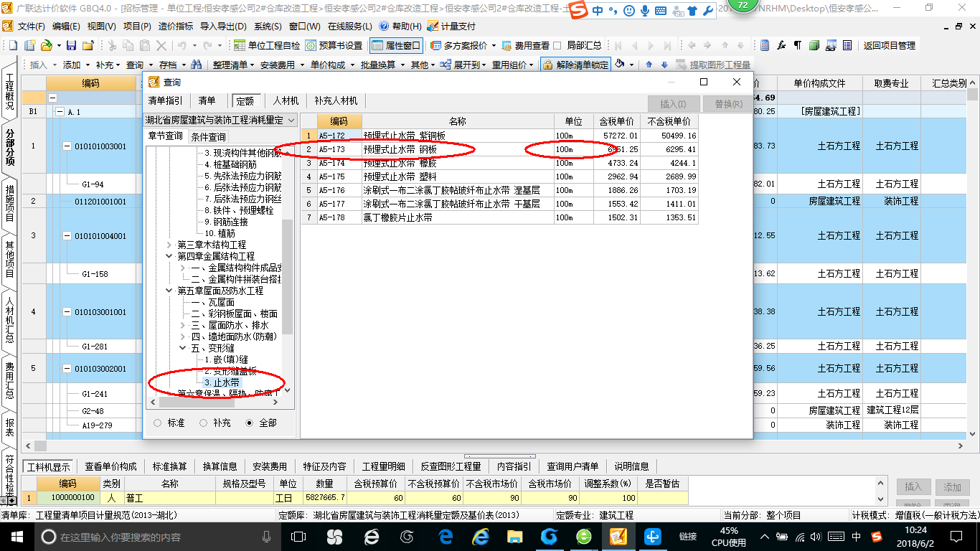Select the 补充 radio button

pyautogui.click(x=204, y=423)
